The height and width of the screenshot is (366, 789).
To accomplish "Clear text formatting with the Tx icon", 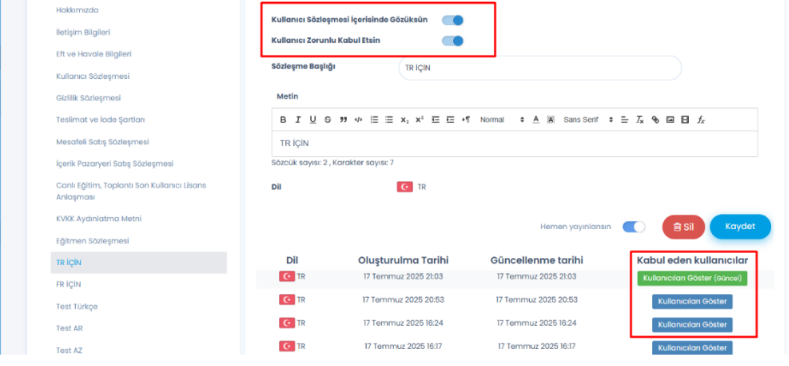I will pyautogui.click(x=640, y=120).
